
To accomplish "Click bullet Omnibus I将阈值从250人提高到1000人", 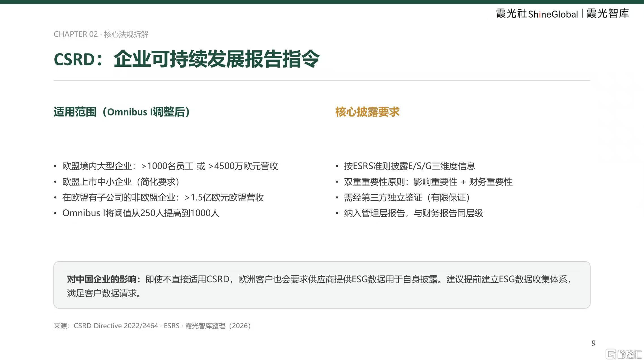I will point(141,213).
